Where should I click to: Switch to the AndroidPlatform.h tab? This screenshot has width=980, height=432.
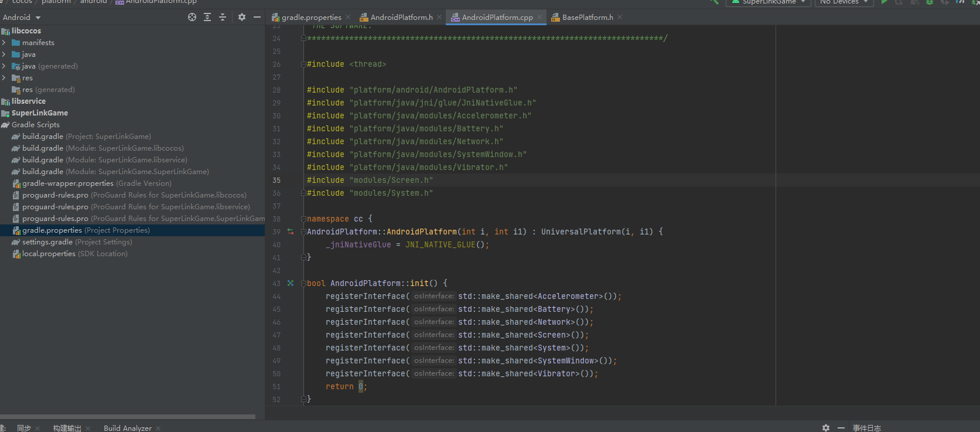pos(401,18)
